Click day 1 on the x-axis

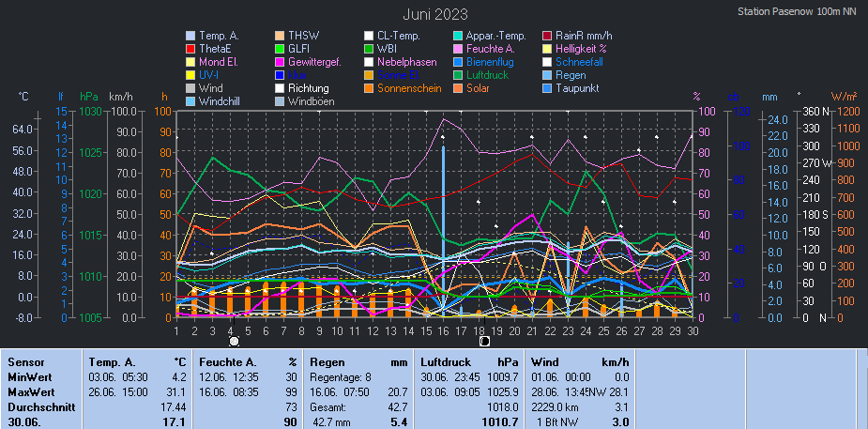pyautogui.click(x=176, y=330)
